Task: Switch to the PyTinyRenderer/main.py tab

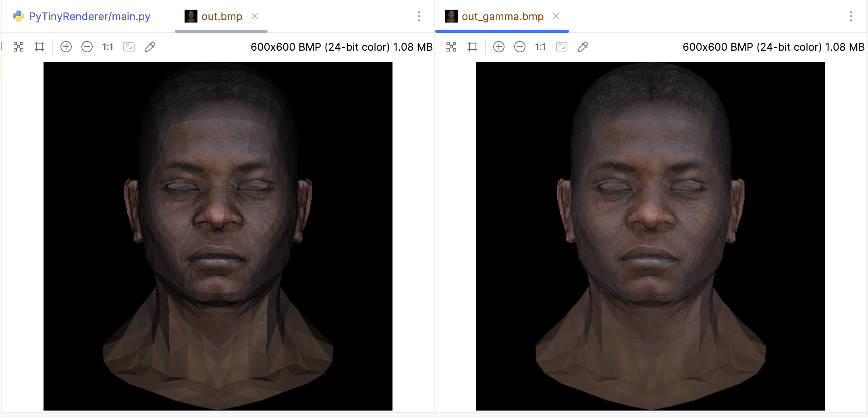Action: 89,16
